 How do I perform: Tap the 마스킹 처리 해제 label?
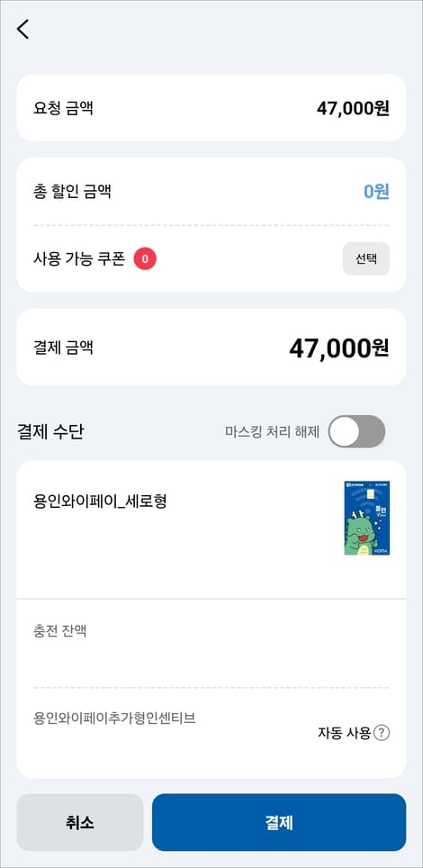click(x=273, y=432)
